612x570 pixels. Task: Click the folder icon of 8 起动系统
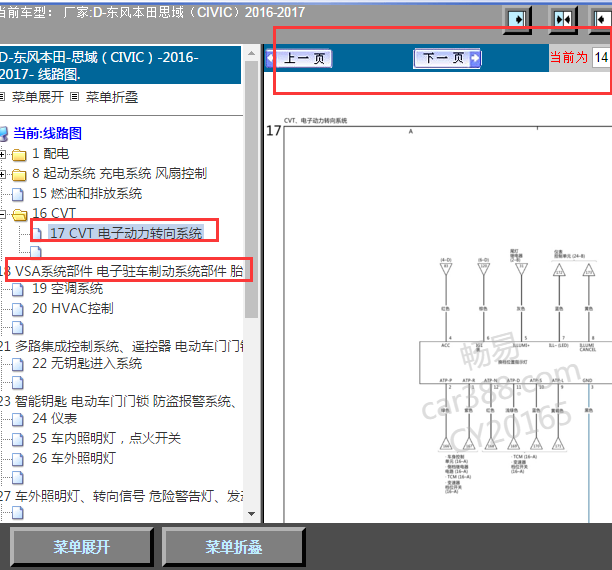click(19, 175)
